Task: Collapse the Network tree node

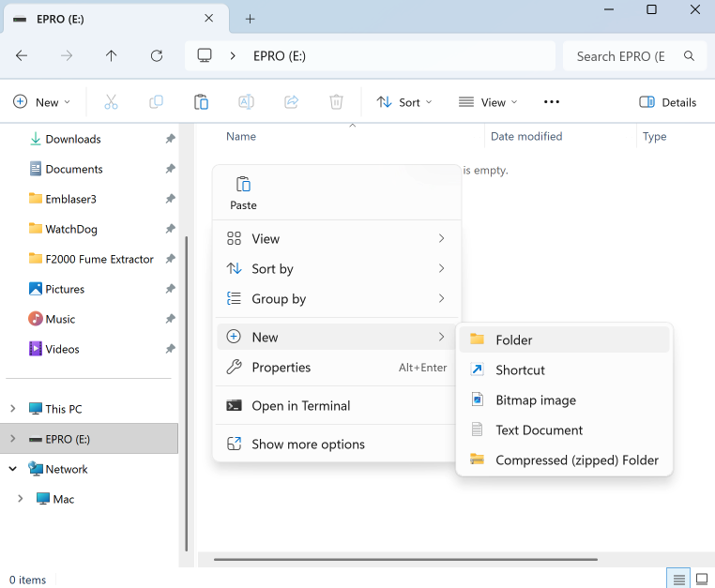Action: point(13,469)
